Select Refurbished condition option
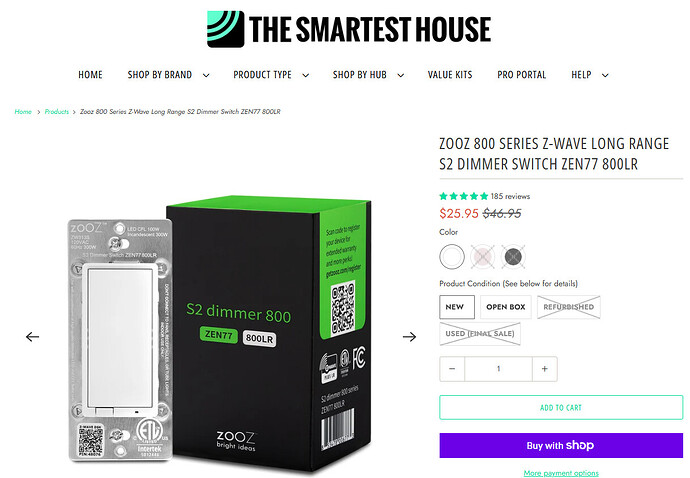 click(x=569, y=307)
